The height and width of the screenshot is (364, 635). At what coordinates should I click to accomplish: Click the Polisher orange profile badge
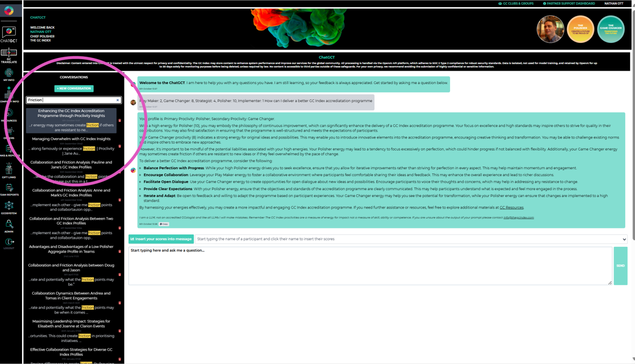580,29
